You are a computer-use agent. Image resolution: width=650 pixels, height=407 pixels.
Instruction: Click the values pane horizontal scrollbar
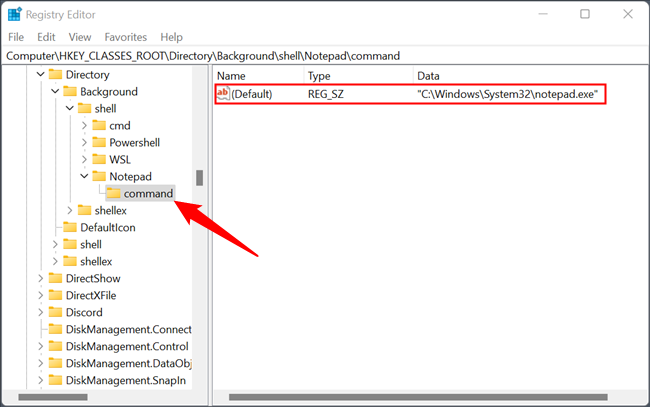(418, 397)
